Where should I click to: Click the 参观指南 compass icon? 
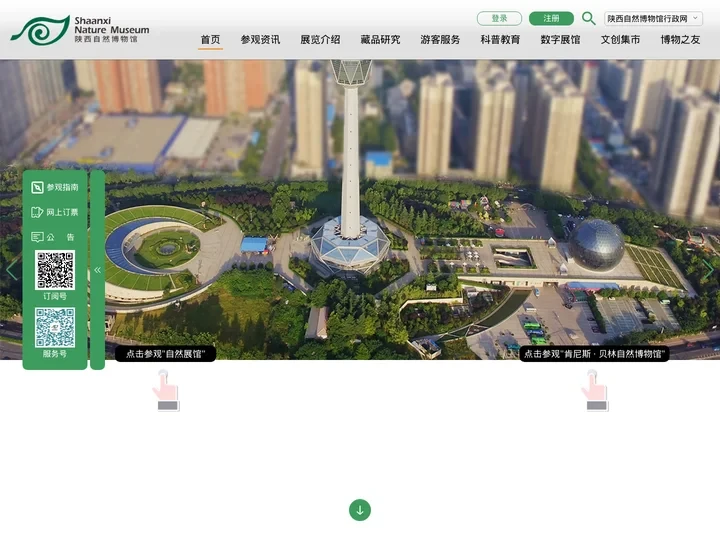pyautogui.click(x=37, y=187)
